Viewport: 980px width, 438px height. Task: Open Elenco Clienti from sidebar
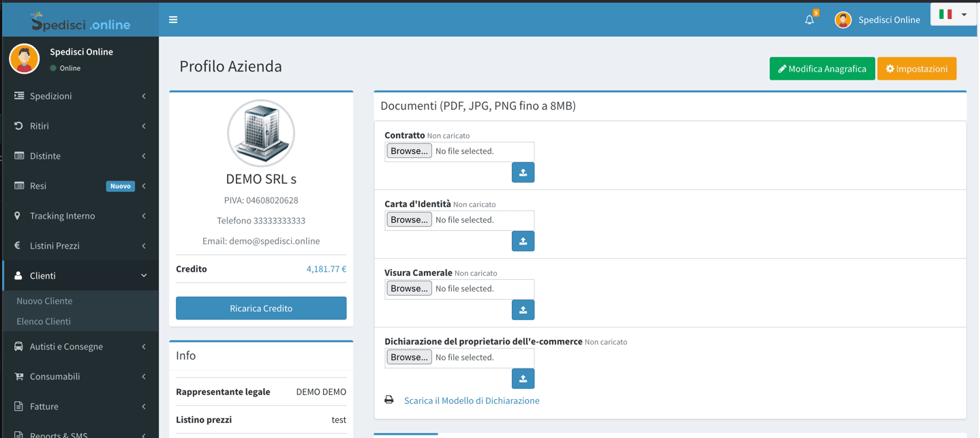click(44, 322)
